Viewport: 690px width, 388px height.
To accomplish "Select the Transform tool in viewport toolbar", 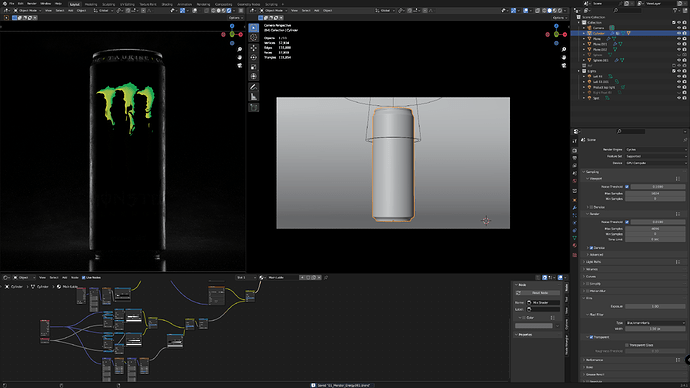I will click(x=254, y=77).
